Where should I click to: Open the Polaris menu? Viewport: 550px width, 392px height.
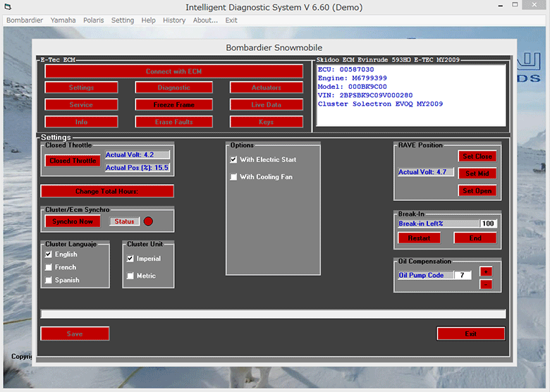tap(93, 20)
